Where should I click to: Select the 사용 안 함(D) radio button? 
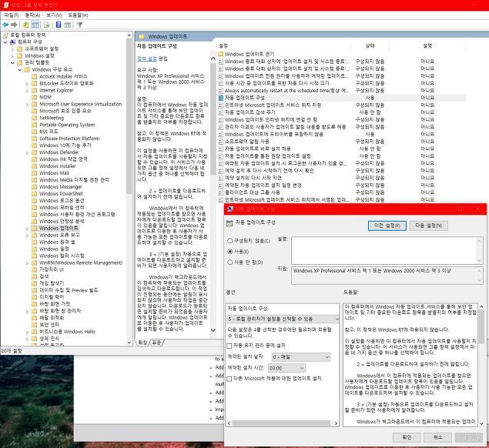(x=230, y=262)
